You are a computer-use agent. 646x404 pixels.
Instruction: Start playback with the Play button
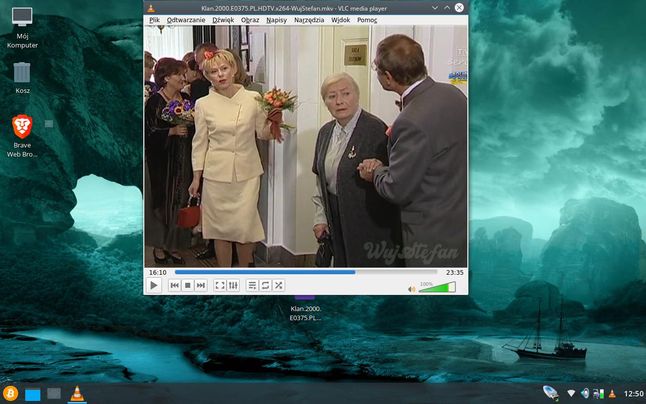pyautogui.click(x=154, y=285)
